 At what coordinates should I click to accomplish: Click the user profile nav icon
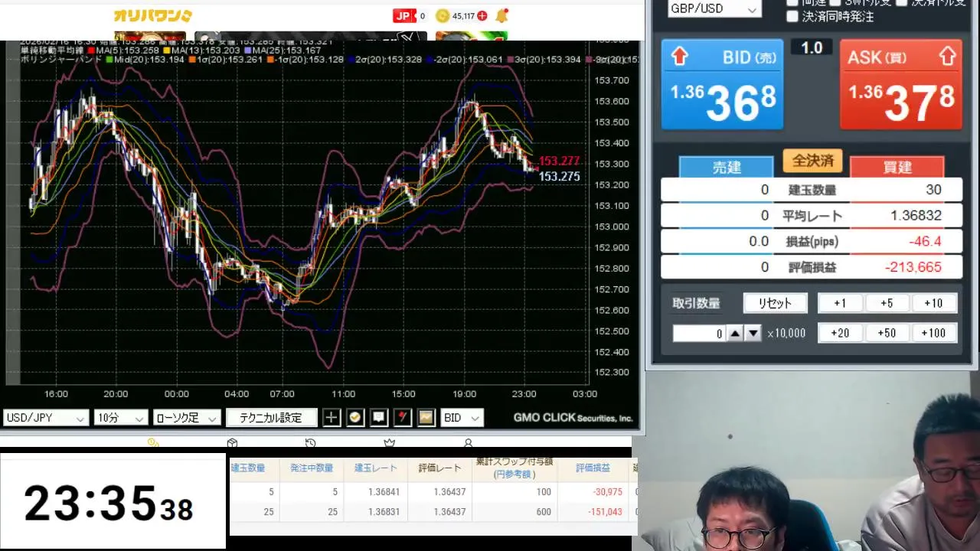click(x=468, y=442)
